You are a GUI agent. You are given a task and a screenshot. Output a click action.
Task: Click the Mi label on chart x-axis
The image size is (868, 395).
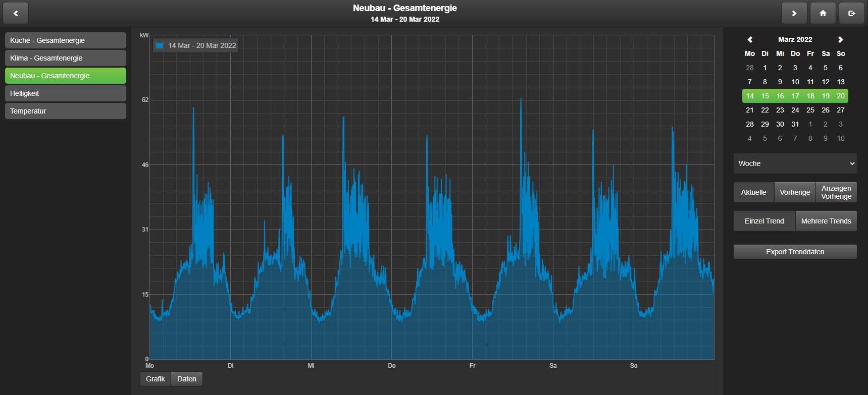pyautogui.click(x=311, y=366)
